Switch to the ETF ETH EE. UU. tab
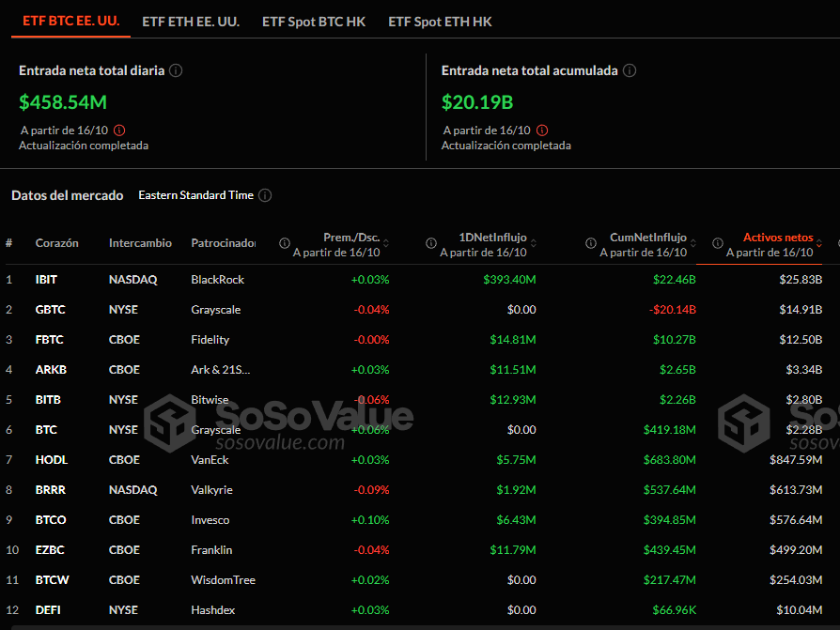840x630 pixels. click(x=190, y=21)
